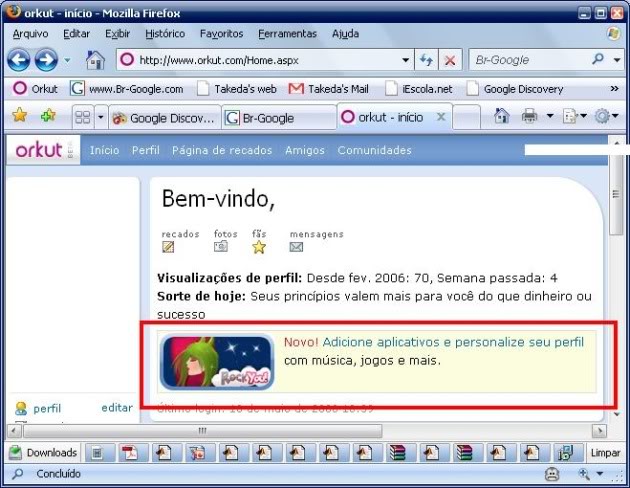The height and width of the screenshot is (488, 630).
Task: Open the Histórico menu
Action: click(x=165, y=34)
